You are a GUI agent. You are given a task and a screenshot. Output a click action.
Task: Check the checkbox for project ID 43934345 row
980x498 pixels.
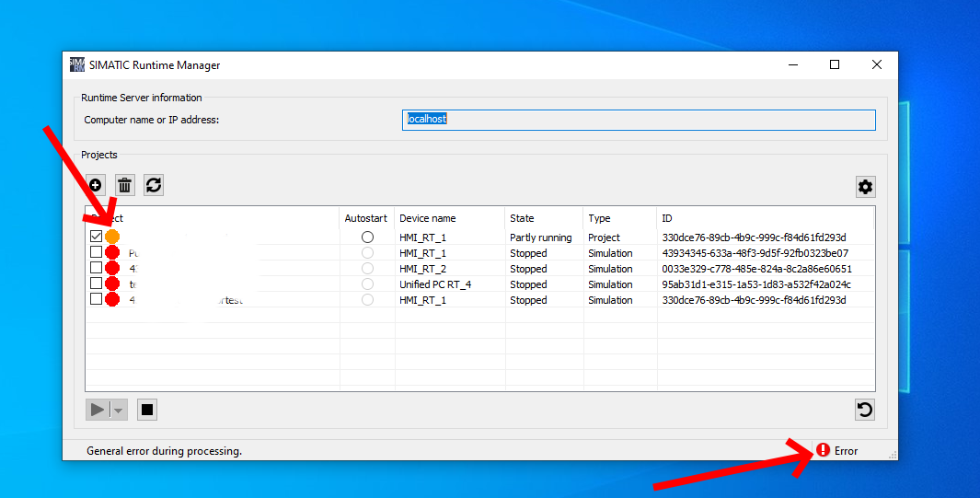[x=96, y=252]
